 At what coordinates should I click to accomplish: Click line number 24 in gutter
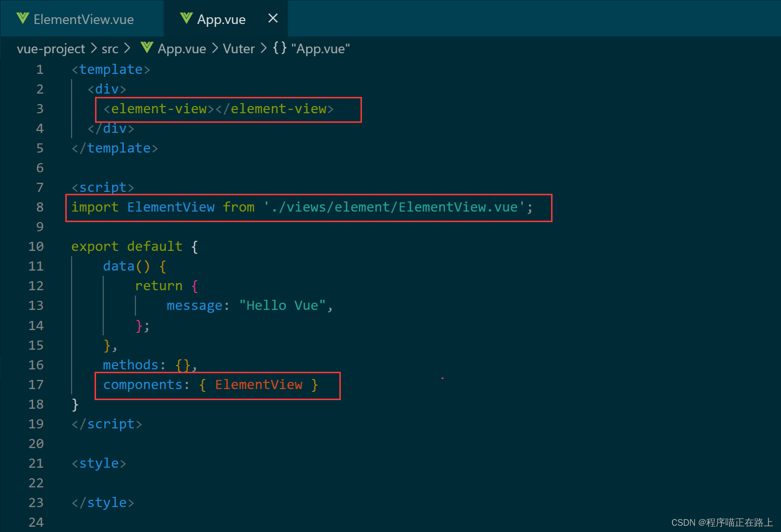(x=36, y=522)
